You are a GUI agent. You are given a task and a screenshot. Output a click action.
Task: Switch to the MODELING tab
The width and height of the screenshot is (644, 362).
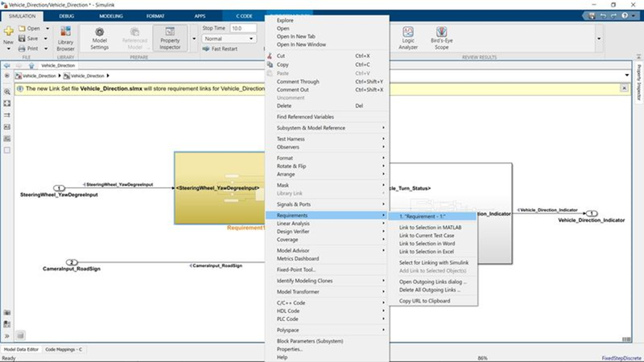point(111,16)
